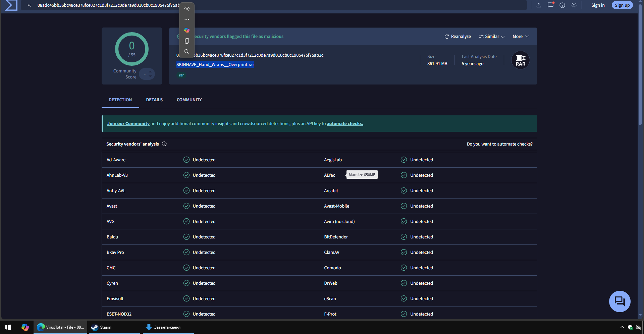Click the Undetected check icon for Avast-Mobile

404,206
